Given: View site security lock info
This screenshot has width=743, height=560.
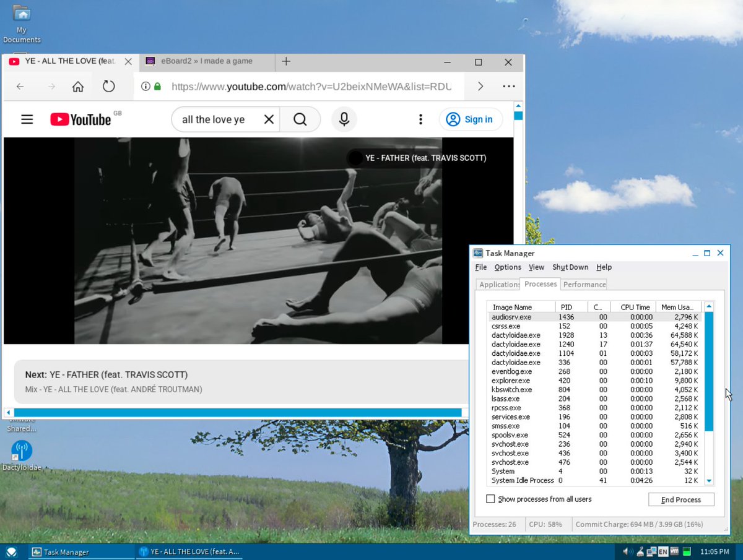Looking at the screenshot, I should (157, 87).
